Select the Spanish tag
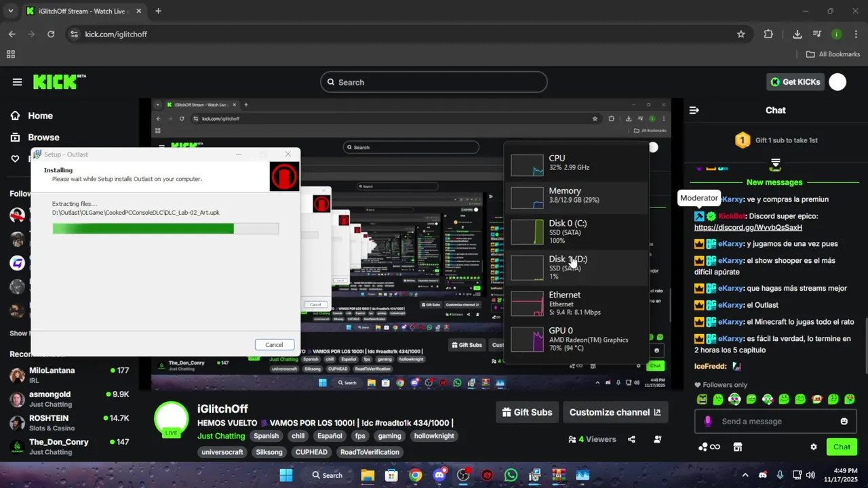868x488 pixels. click(x=267, y=436)
